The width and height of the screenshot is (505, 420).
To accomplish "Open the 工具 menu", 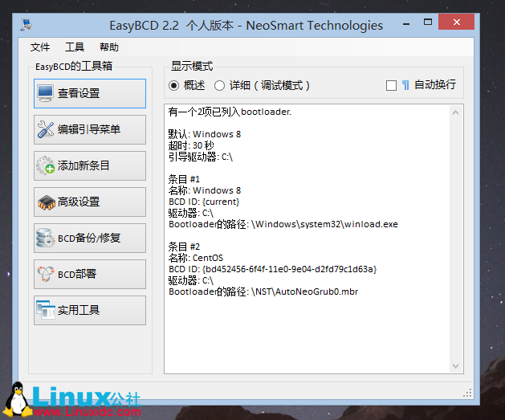I will point(75,47).
